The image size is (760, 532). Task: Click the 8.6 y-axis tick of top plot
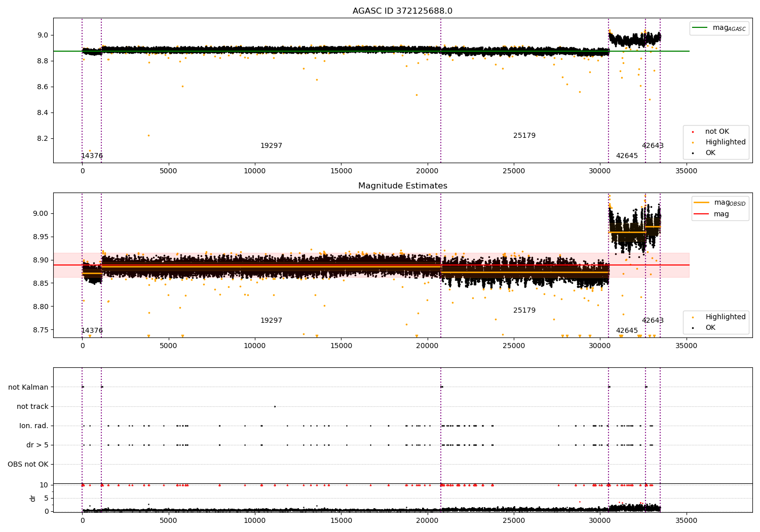pyautogui.click(x=43, y=87)
